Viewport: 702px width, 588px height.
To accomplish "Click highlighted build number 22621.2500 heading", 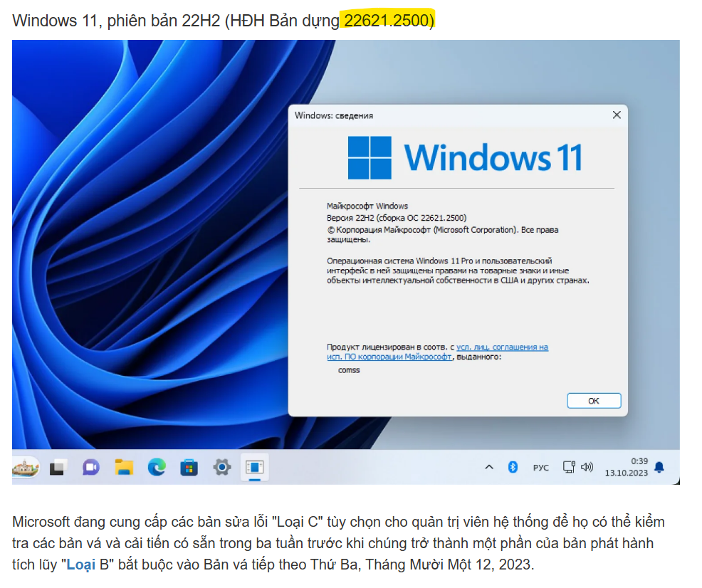I will (388, 20).
